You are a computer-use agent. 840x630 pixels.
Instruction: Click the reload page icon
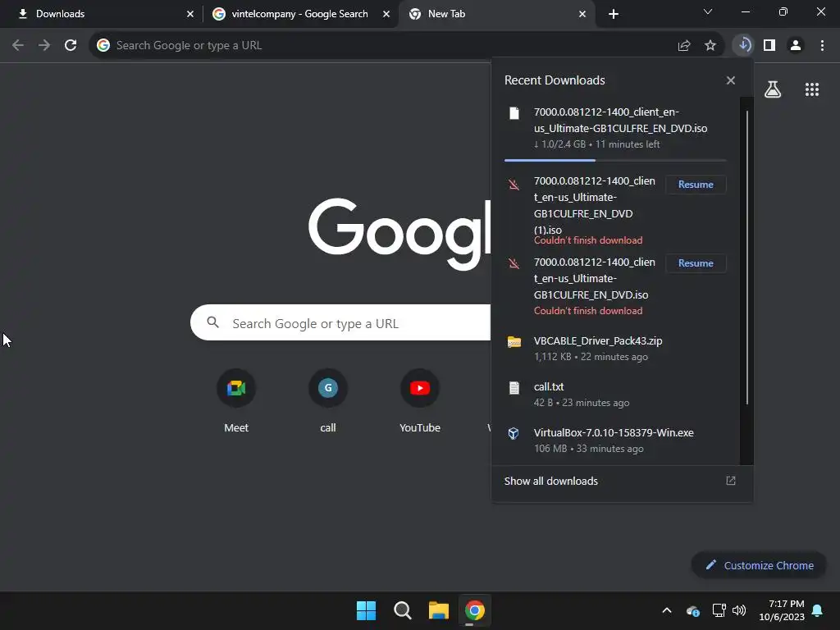(71, 46)
